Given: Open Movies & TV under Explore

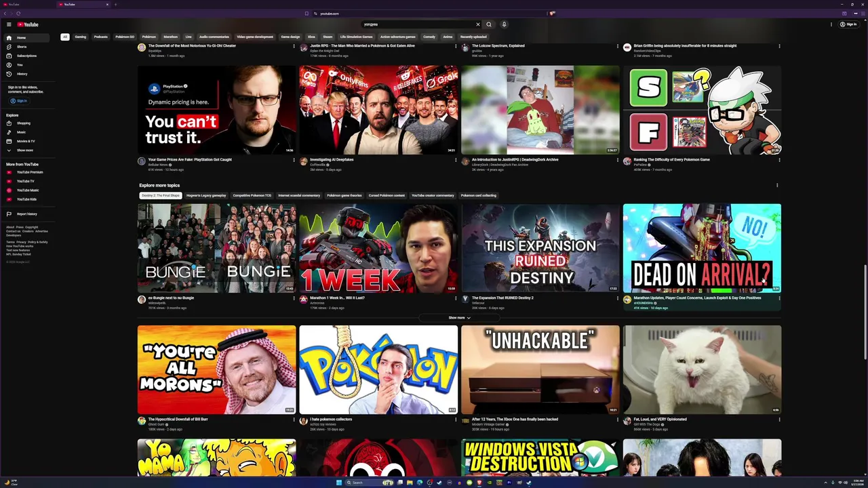Looking at the screenshot, I should [x=26, y=141].
